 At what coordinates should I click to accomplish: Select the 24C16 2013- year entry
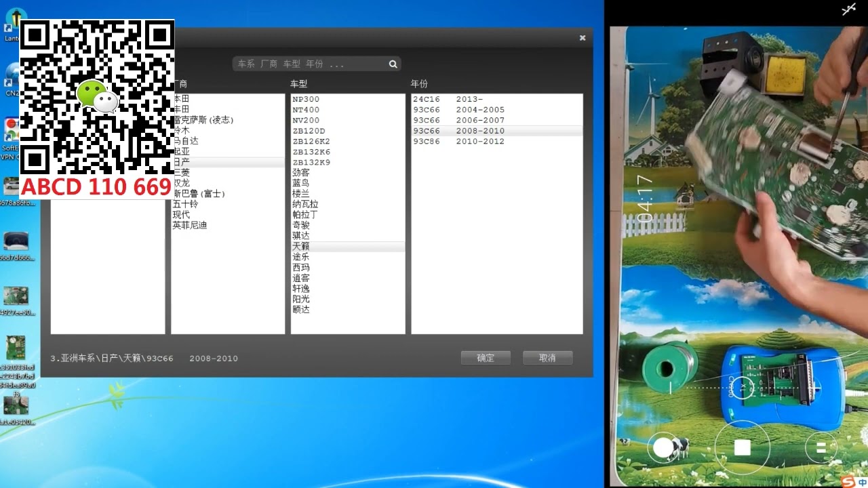pyautogui.click(x=497, y=99)
